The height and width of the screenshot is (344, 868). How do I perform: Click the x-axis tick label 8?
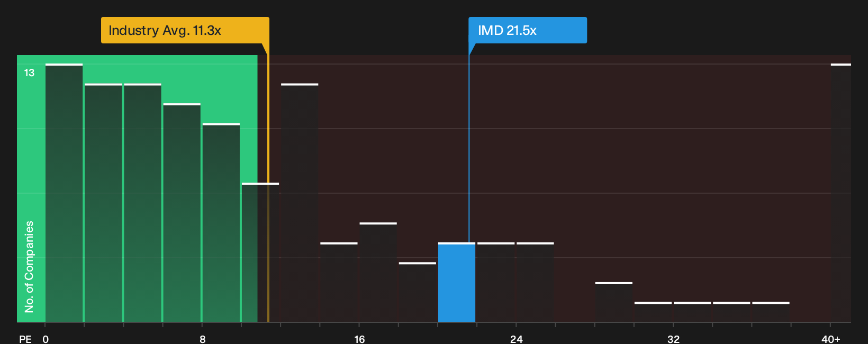click(x=203, y=339)
